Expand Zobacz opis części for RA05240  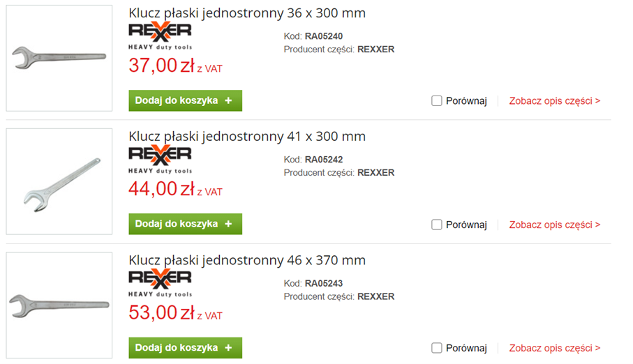click(x=554, y=101)
